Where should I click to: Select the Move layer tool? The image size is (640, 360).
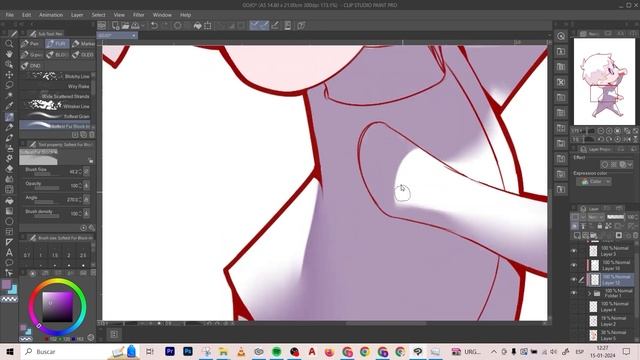tap(9, 75)
